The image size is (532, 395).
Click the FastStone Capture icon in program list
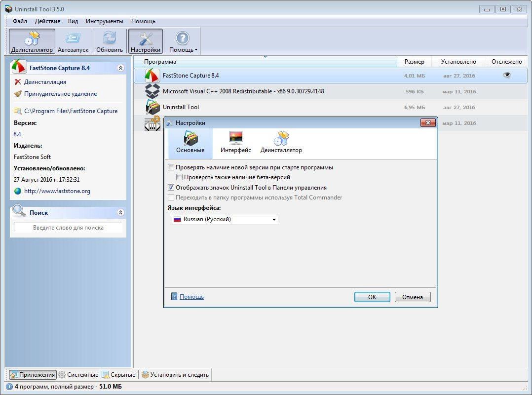pyautogui.click(x=152, y=76)
